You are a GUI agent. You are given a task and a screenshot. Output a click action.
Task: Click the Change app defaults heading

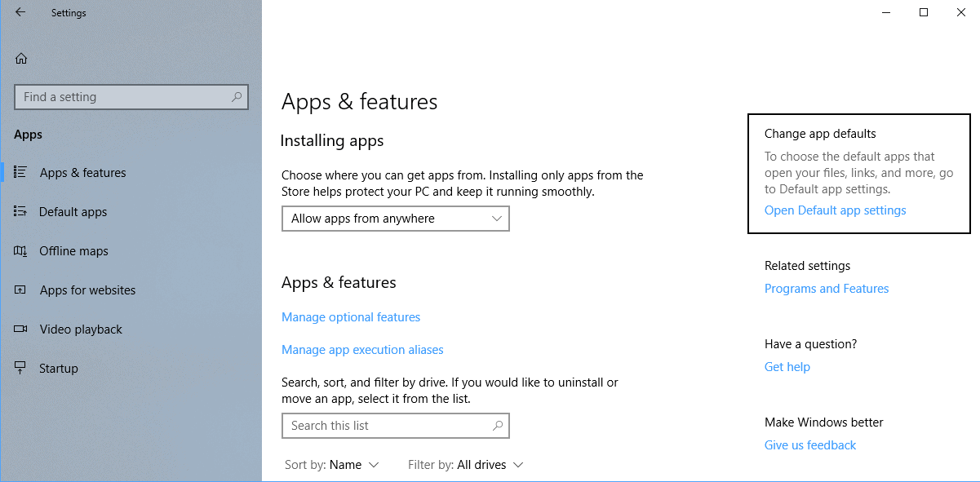click(820, 134)
